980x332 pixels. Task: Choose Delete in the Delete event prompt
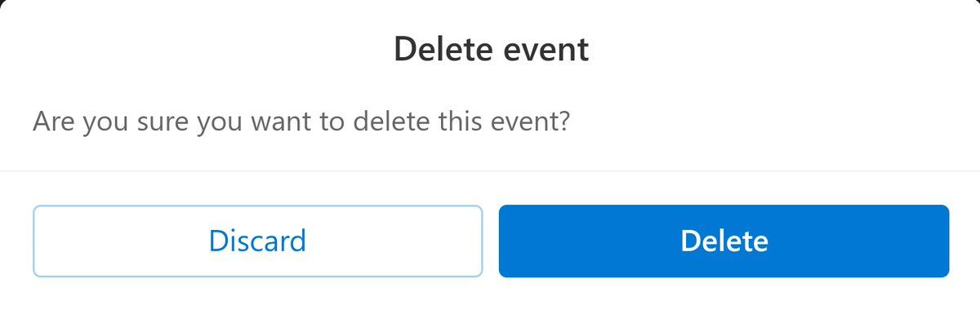pos(724,241)
